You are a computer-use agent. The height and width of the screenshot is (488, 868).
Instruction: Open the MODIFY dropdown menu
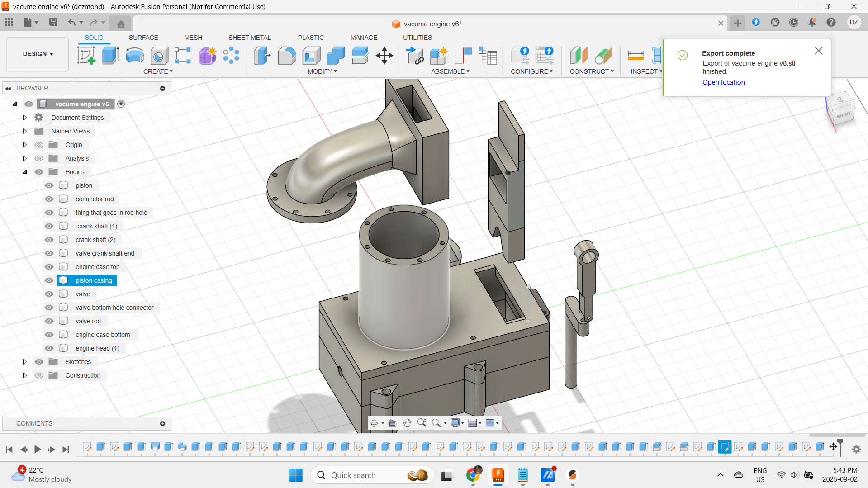tap(322, 71)
